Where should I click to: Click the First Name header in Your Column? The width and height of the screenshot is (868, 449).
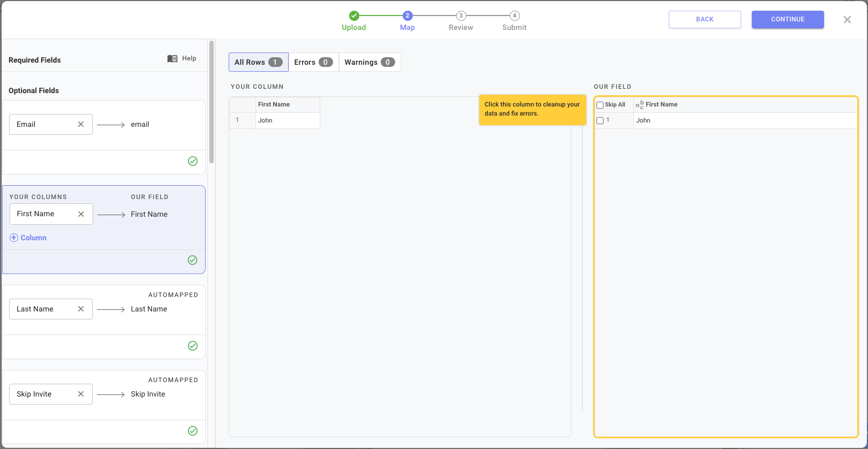click(x=288, y=104)
